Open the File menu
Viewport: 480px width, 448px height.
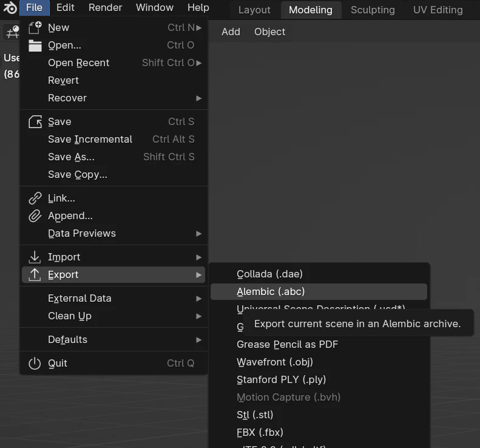(x=34, y=8)
